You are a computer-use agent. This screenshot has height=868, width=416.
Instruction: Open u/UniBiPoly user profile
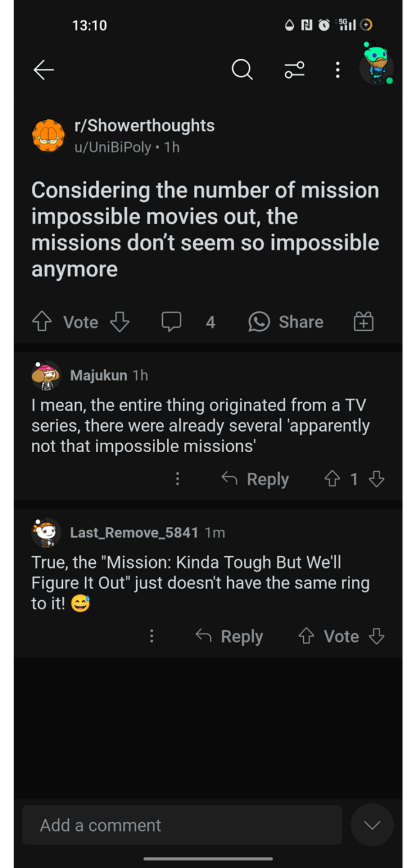click(113, 147)
